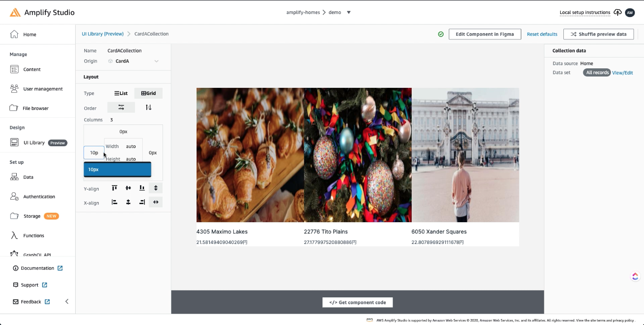Set X-align to right

(142, 202)
